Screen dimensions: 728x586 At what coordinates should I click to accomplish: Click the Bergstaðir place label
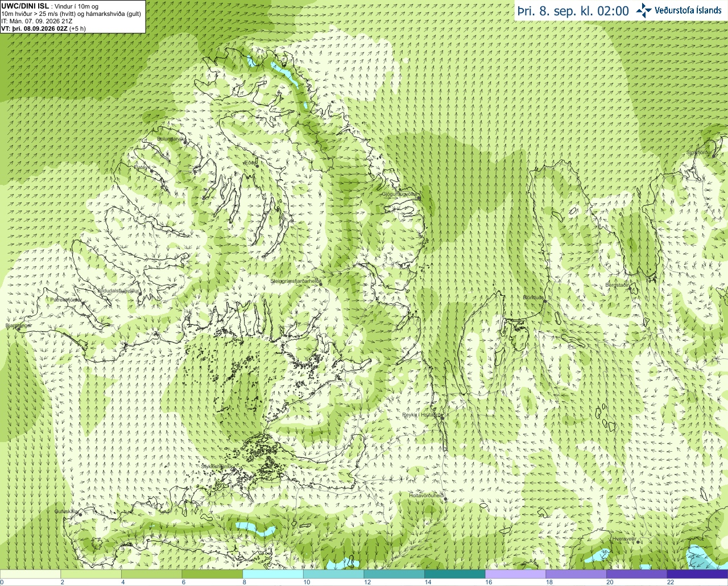617,285
